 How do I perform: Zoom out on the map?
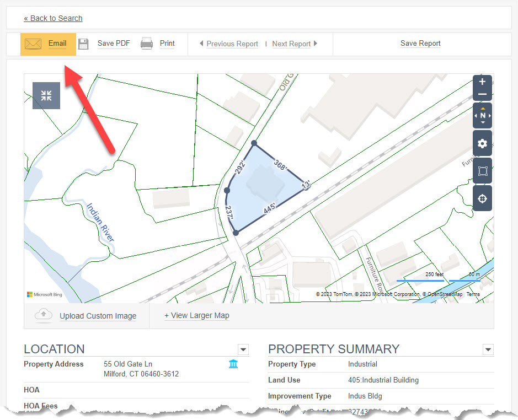point(482,94)
